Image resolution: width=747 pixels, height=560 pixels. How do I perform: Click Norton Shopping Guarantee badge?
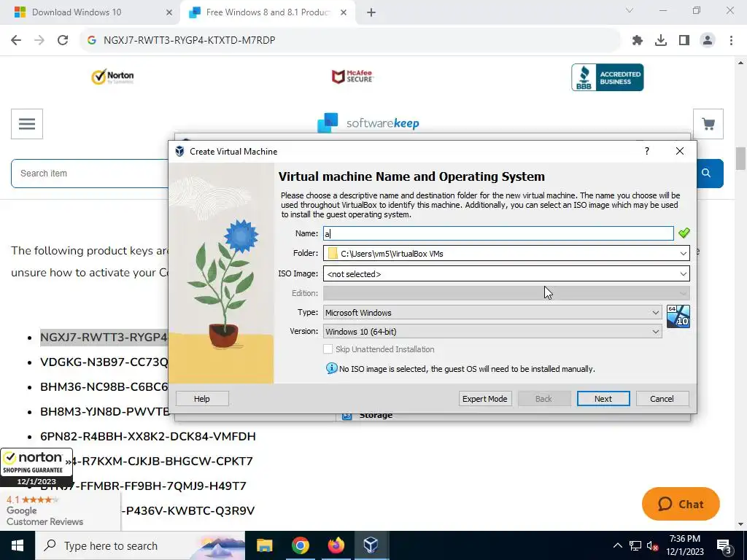[x=36, y=467]
